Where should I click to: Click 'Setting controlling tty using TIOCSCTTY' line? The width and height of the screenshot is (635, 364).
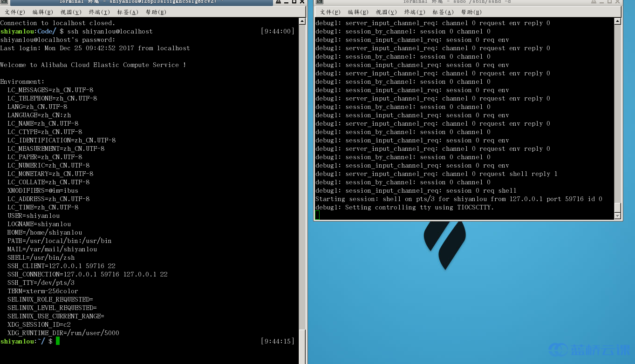click(405, 207)
